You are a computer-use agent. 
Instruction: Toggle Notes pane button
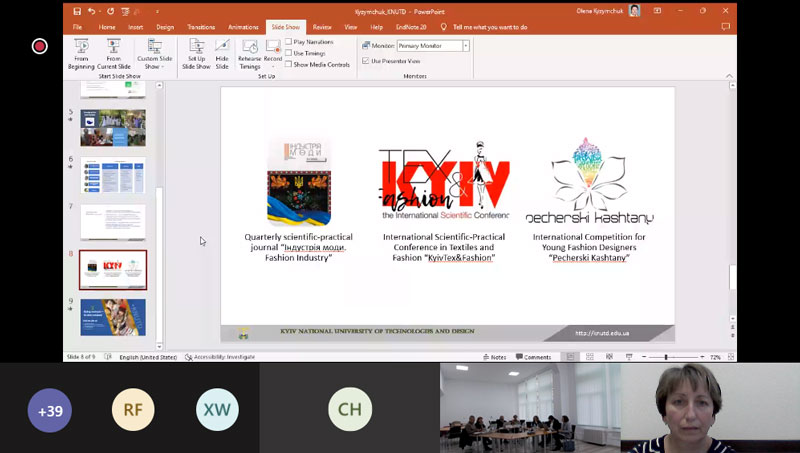coord(494,357)
